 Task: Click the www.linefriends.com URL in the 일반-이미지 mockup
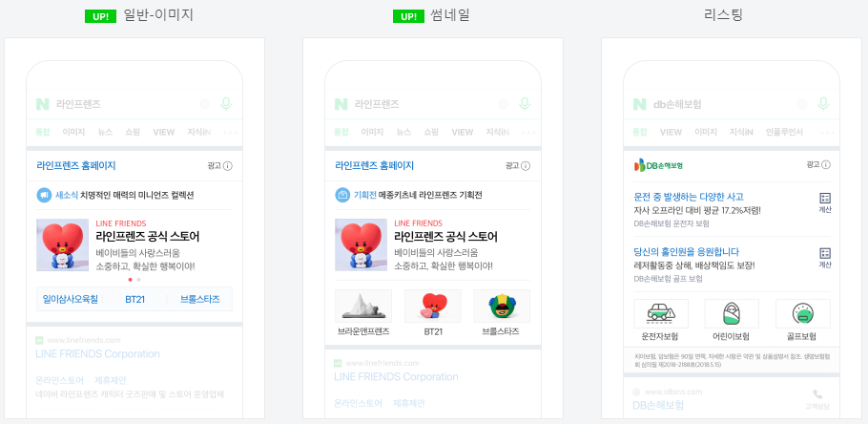[x=84, y=340]
